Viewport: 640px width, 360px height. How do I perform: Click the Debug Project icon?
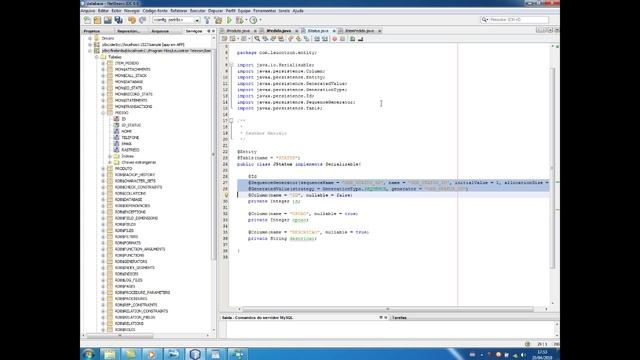(x=240, y=20)
